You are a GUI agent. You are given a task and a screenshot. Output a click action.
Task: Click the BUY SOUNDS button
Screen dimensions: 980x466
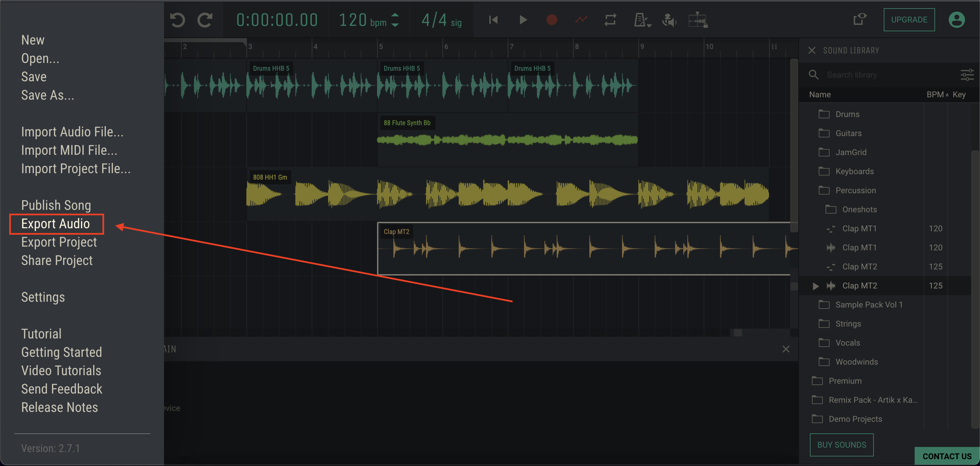(842, 444)
